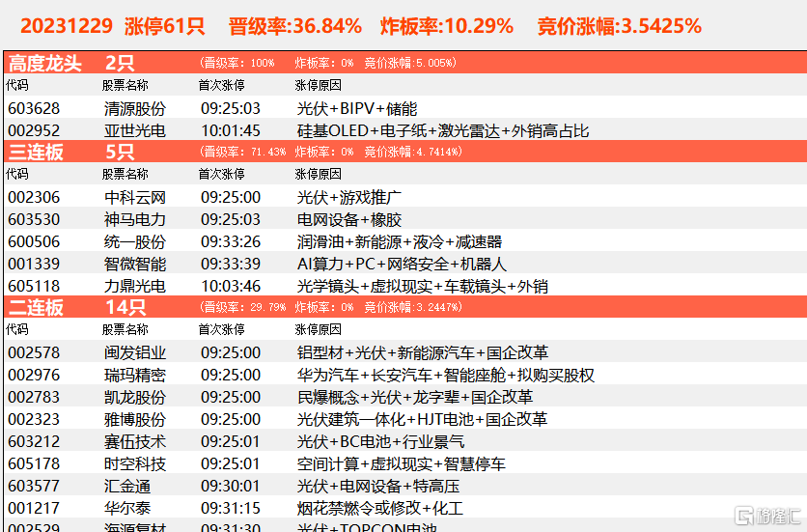The width and height of the screenshot is (807, 532).
Task: Select stock name 中科云网
Action: coord(135,197)
